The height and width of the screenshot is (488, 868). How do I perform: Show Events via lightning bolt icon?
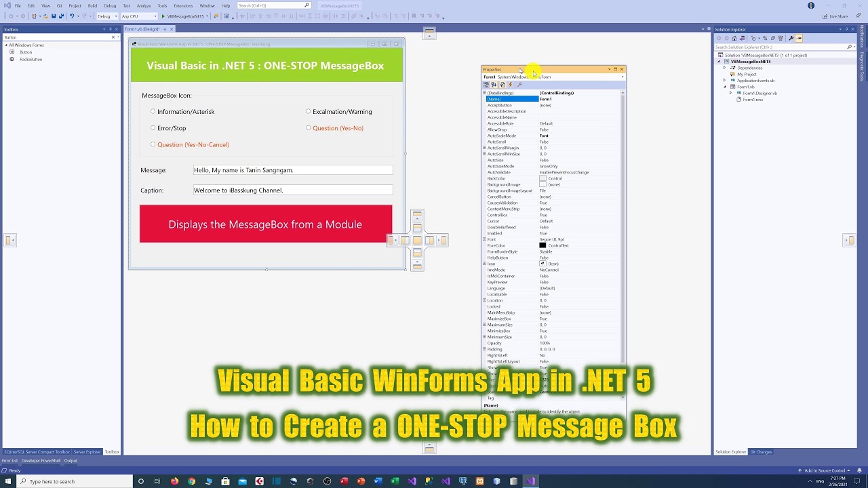[x=511, y=85]
